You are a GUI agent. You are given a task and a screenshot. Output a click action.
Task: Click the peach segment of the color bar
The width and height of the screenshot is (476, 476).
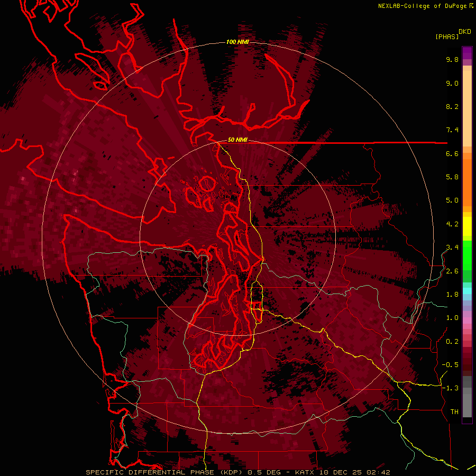(467, 108)
